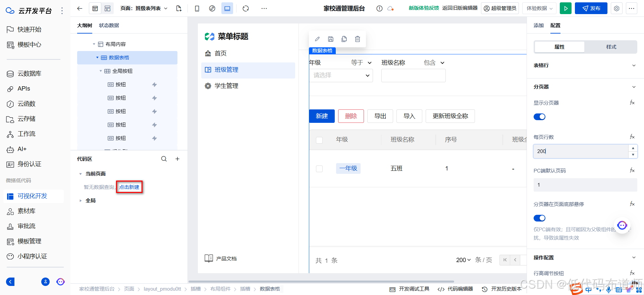Open 学生管理 menu item in preview
The width and height of the screenshot is (644, 295).
coord(248,86)
